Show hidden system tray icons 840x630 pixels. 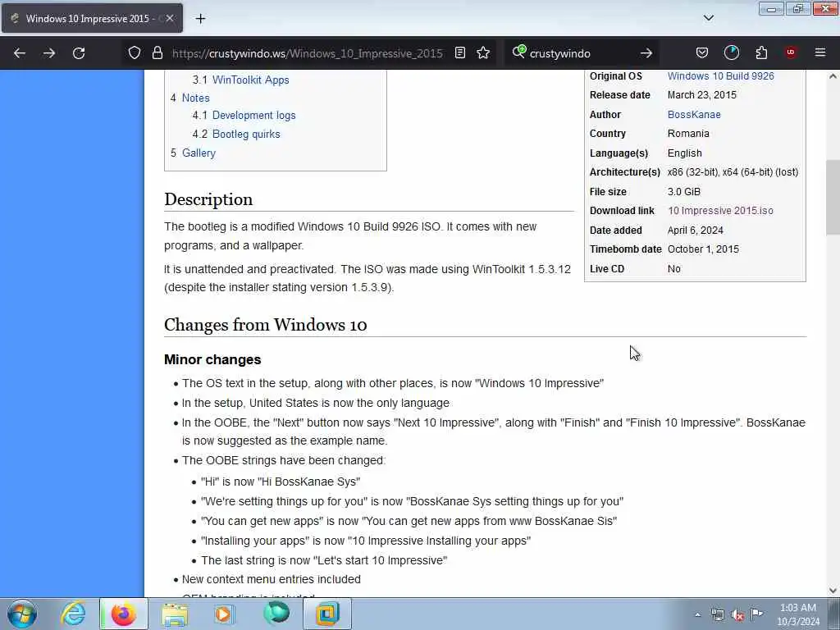click(697, 615)
